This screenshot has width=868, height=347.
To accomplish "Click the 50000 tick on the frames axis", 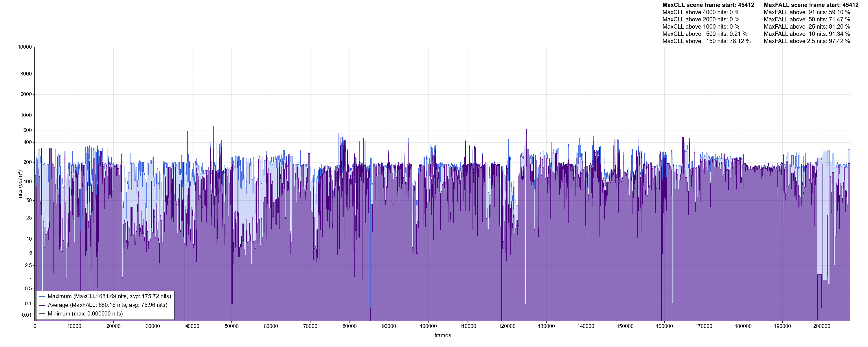I will [231, 326].
